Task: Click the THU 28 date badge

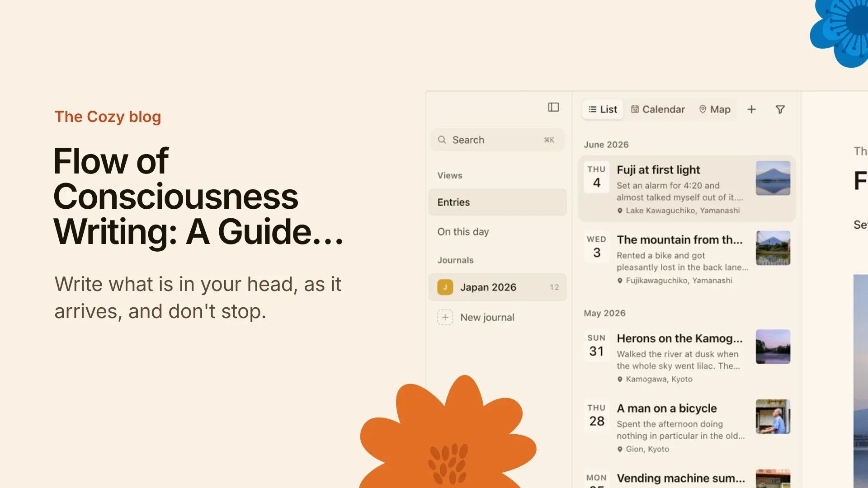Action: (597, 416)
